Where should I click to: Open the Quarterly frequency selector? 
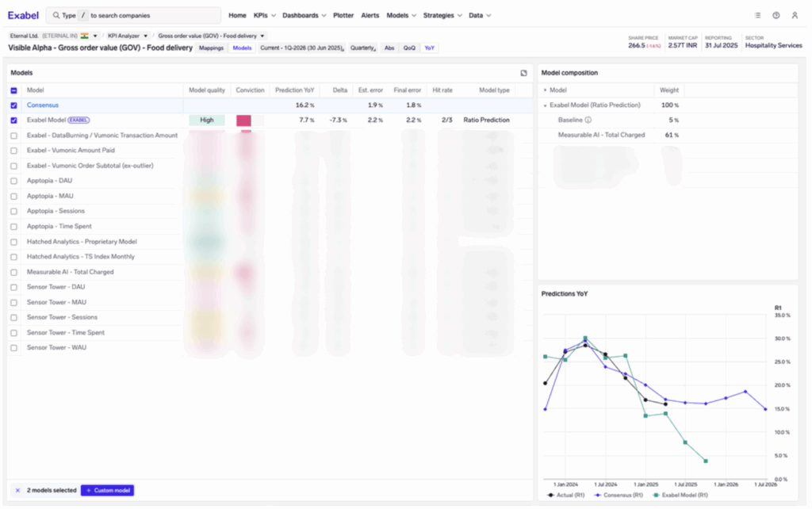pyautogui.click(x=362, y=48)
